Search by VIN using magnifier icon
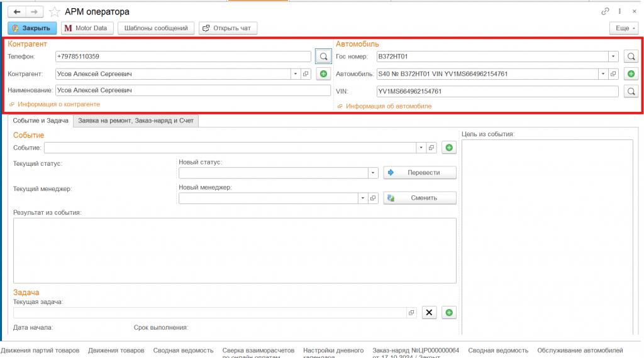 631,92
